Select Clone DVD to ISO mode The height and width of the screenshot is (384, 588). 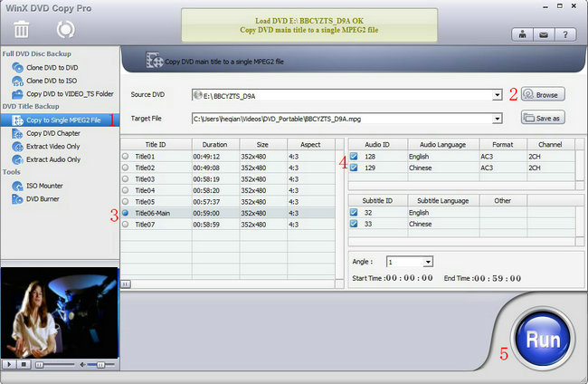click(x=52, y=81)
